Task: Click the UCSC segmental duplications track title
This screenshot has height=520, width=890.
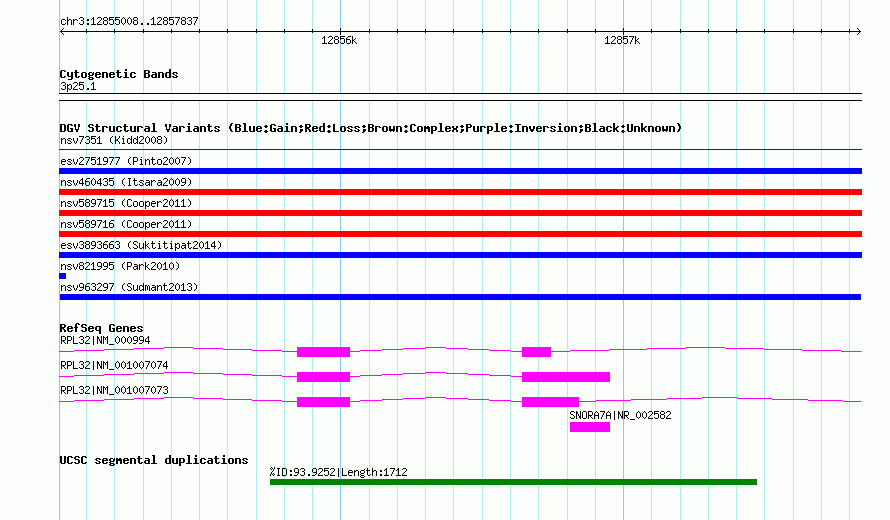Action: click(x=154, y=460)
